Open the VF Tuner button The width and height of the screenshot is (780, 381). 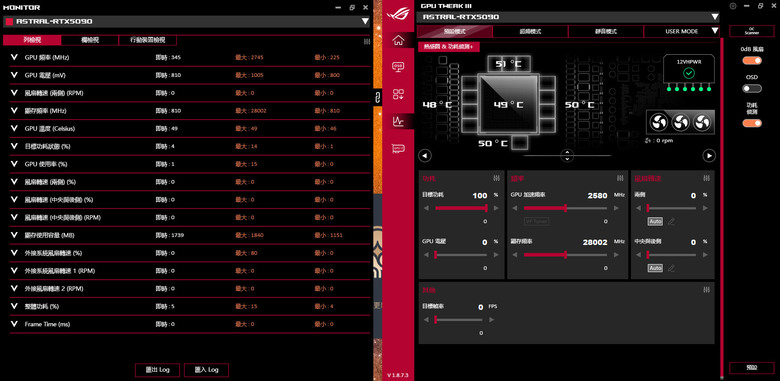click(x=537, y=221)
